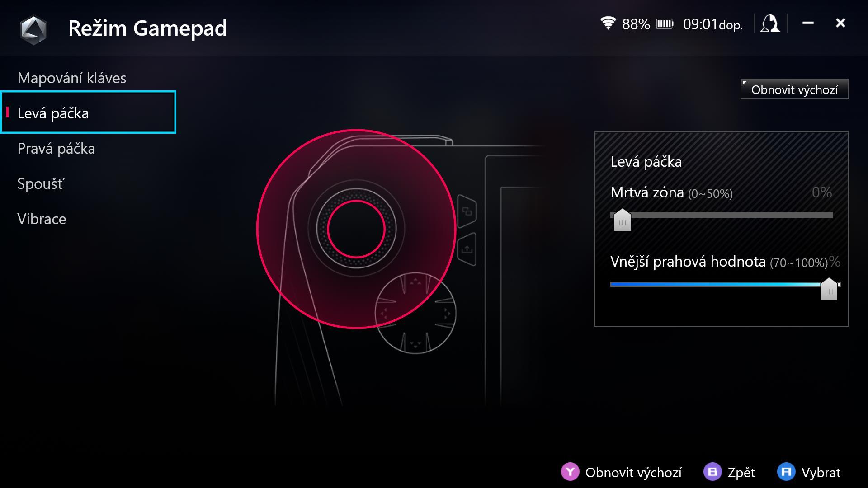868x488 pixels.
Task: Open the Spoušť settings section
Action: [x=41, y=183]
